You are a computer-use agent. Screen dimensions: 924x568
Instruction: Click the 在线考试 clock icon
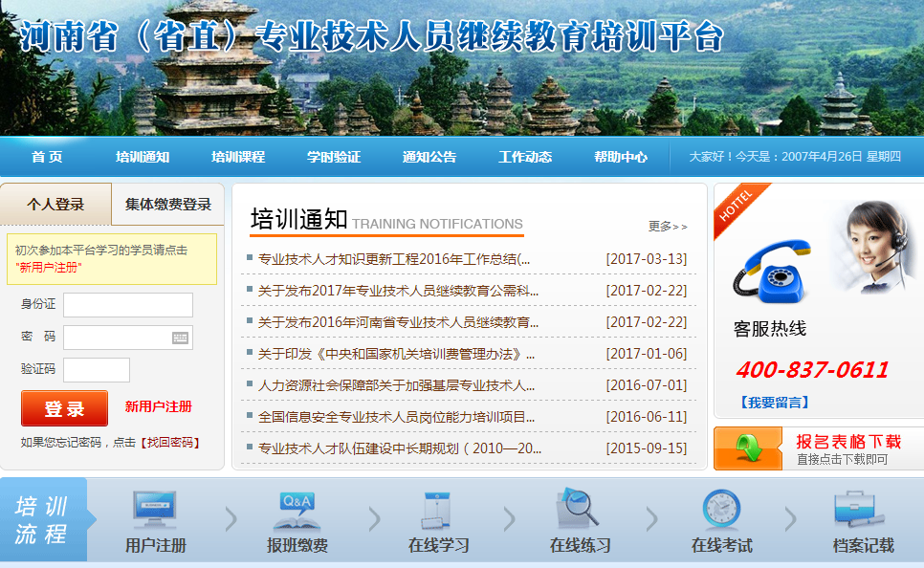(x=720, y=510)
